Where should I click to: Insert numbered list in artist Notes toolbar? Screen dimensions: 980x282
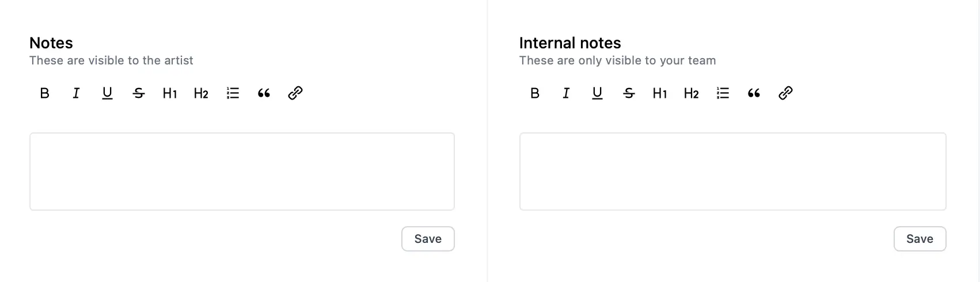click(233, 93)
